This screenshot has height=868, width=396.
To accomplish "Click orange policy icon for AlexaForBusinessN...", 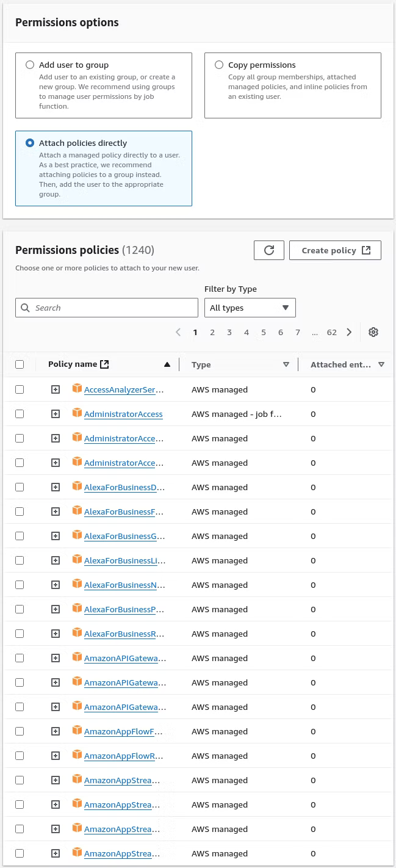I will [x=77, y=584].
